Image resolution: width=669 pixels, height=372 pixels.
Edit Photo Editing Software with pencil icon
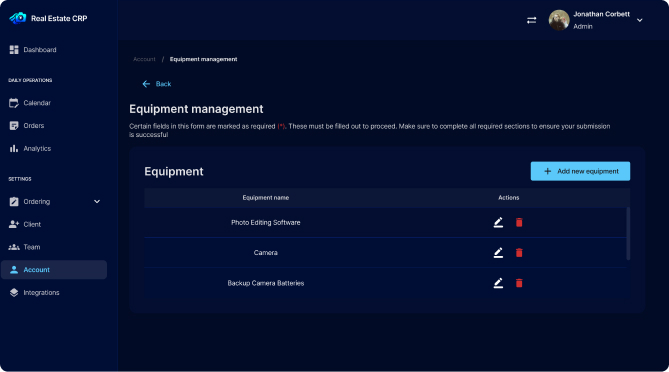(498, 222)
